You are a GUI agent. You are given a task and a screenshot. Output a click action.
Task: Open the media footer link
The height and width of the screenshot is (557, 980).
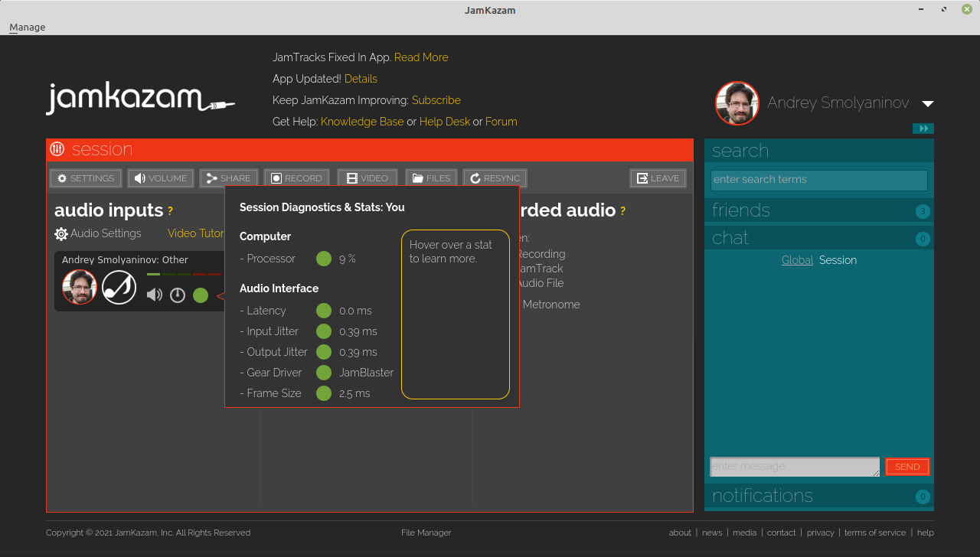744,533
